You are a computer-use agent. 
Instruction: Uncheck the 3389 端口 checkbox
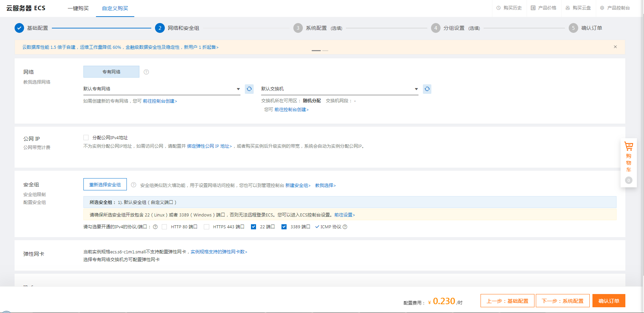284,227
